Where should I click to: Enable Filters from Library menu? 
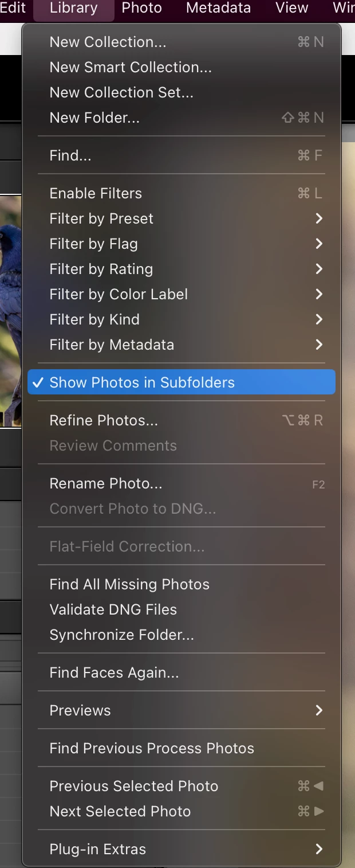181,193
